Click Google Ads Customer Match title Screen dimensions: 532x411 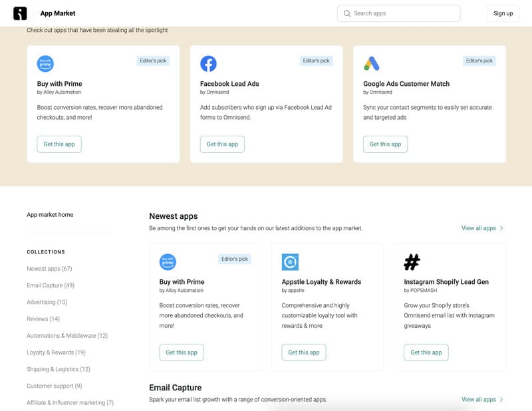(x=406, y=84)
